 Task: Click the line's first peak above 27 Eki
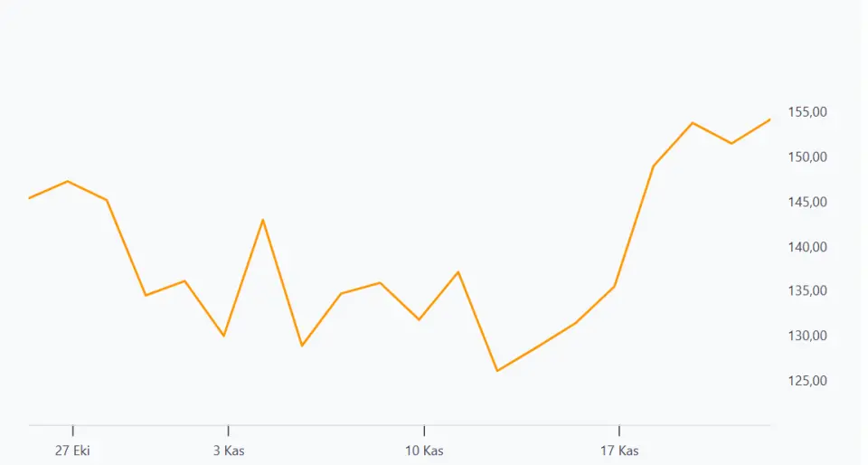pos(68,181)
